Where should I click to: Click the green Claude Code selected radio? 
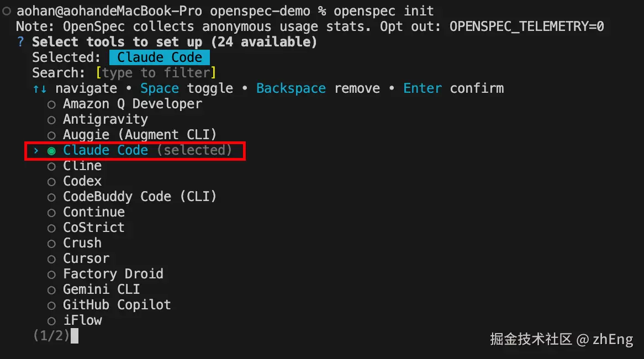point(51,151)
